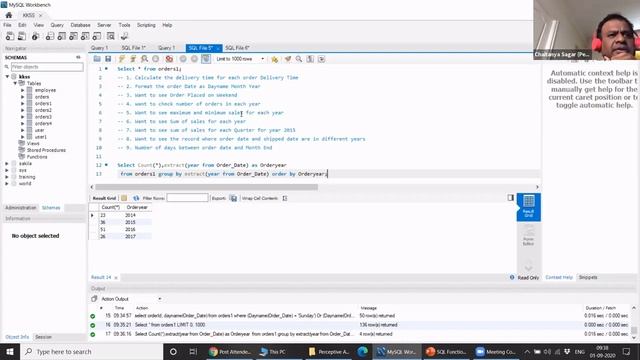Open find panel magnifier icon
This screenshot has height=360, width=640.
(299, 59)
